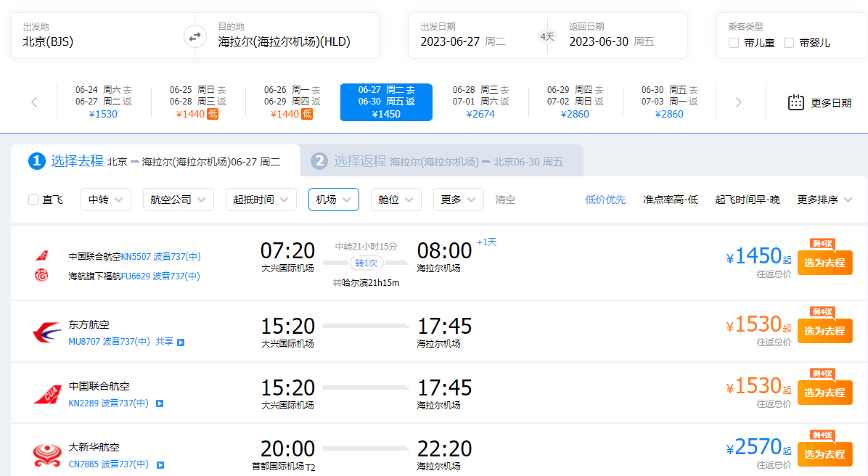The width and height of the screenshot is (868, 476).
Task: Enable the 带婴儿 checkbox
Action: pyautogui.click(x=789, y=43)
